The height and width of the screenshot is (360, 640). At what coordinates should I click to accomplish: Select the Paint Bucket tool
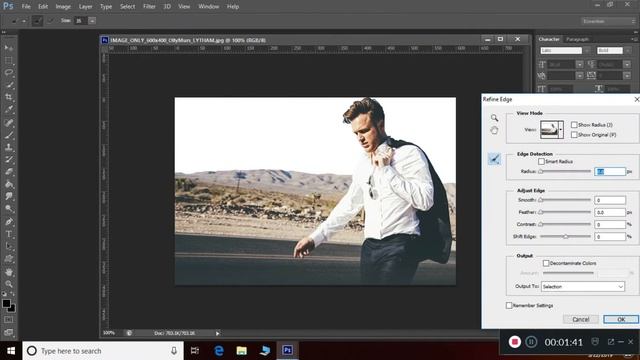(9, 184)
